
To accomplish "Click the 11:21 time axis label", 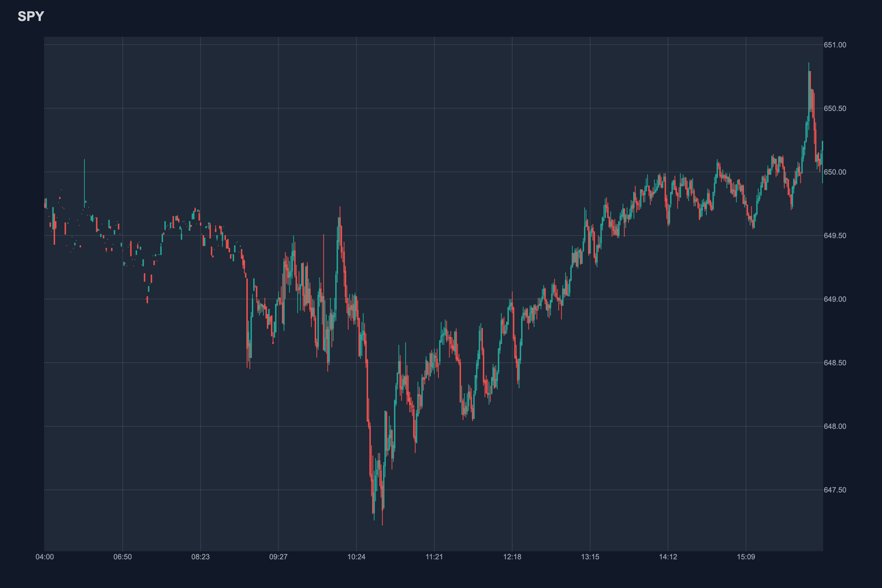I will click(434, 557).
